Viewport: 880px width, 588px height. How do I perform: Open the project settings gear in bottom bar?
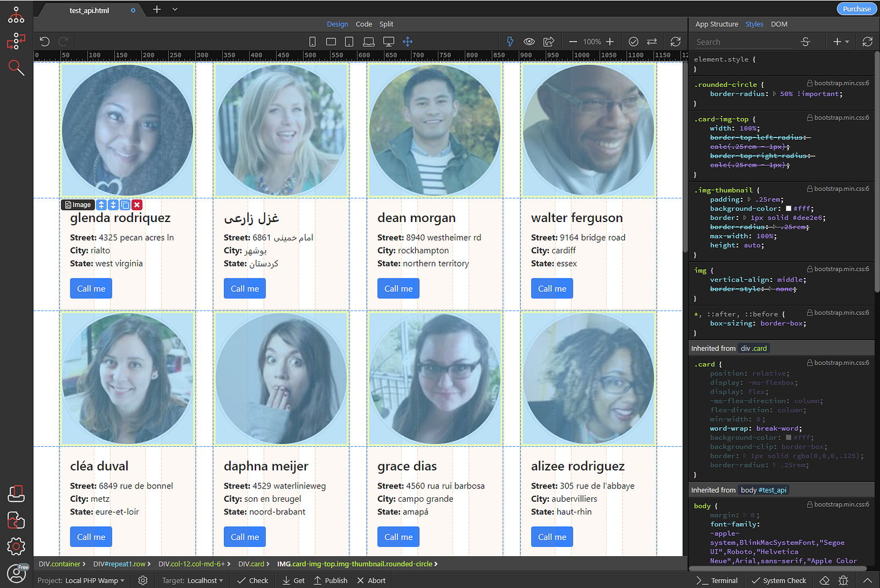143,580
